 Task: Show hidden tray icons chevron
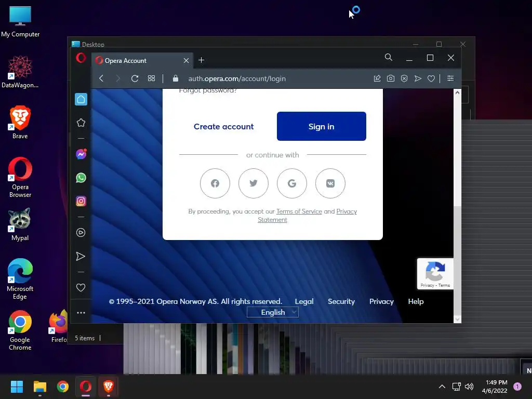442,387
